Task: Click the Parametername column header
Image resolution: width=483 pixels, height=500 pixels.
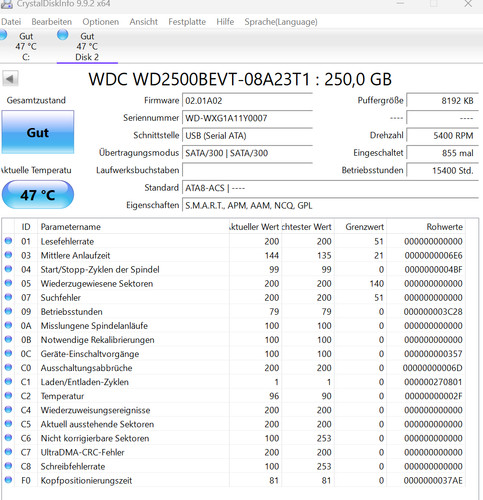Action: (133, 227)
